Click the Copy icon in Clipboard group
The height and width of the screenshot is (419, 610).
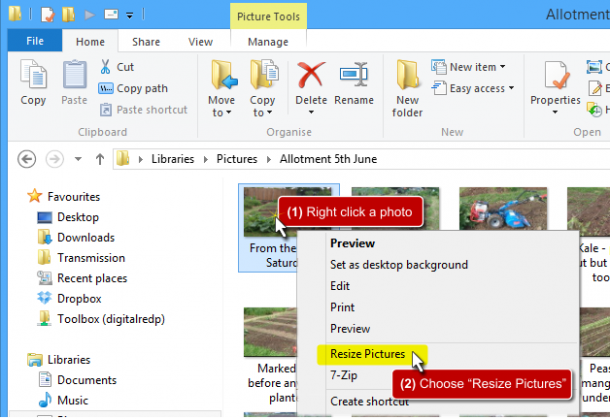(33, 74)
